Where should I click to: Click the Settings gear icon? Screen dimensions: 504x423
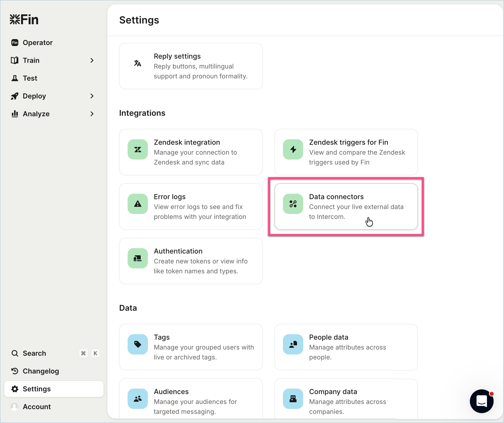pyautogui.click(x=15, y=389)
